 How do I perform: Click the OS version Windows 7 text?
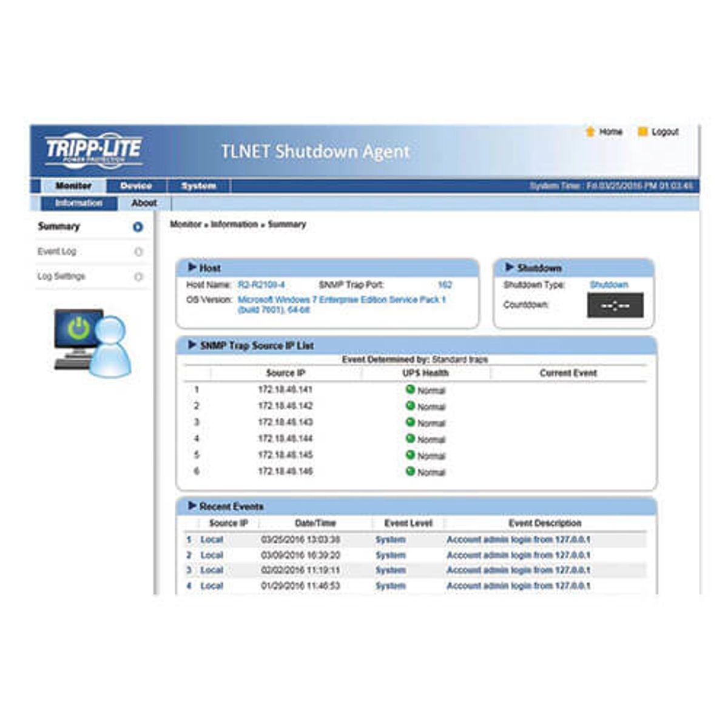click(x=342, y=305)
